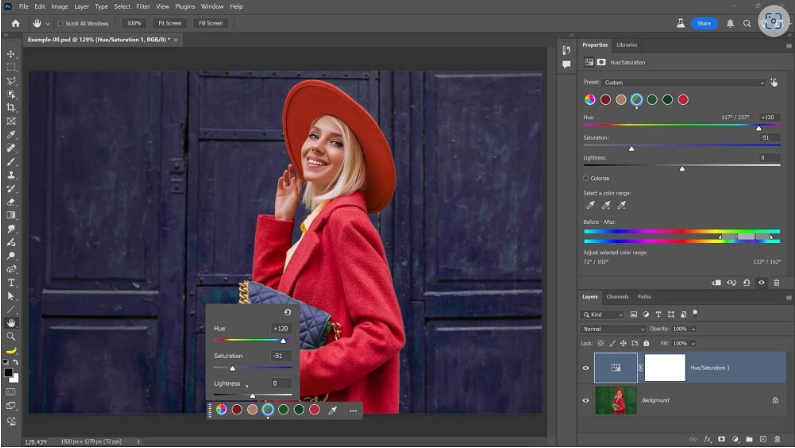Open the Kind filter dropdown

click(602, 315)
